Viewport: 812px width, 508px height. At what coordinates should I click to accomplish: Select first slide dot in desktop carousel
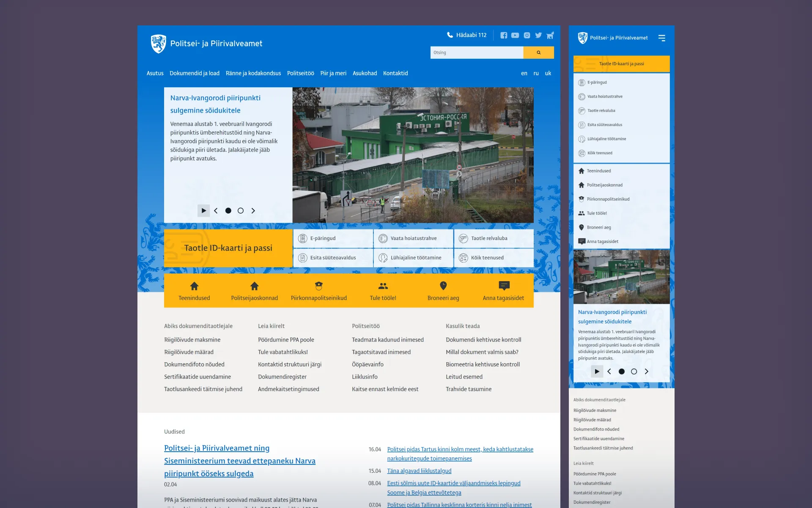(x=228, y=211)
